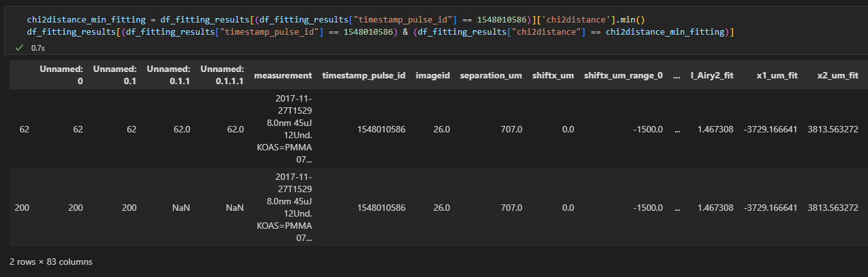
Task: Select the 'shiftx_um_range_0' column header
Action: pos(623,75)
